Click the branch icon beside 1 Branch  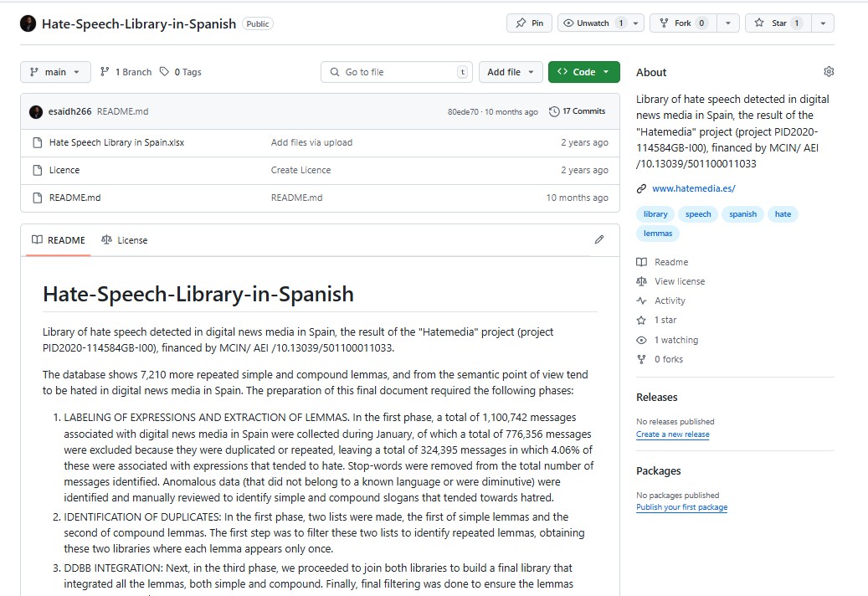pyautogui.click(x=105, y=71)
